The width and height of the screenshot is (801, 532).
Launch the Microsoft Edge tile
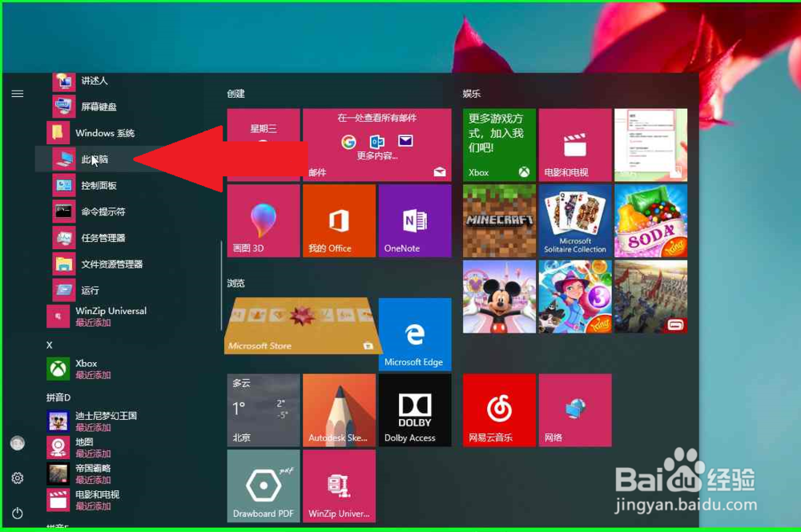[415, 334]
